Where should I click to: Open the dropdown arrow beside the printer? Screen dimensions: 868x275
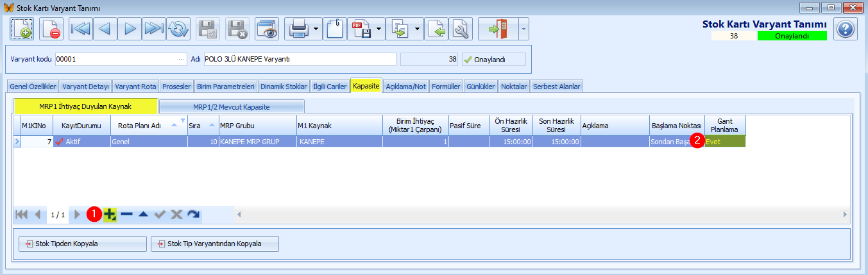316,29
